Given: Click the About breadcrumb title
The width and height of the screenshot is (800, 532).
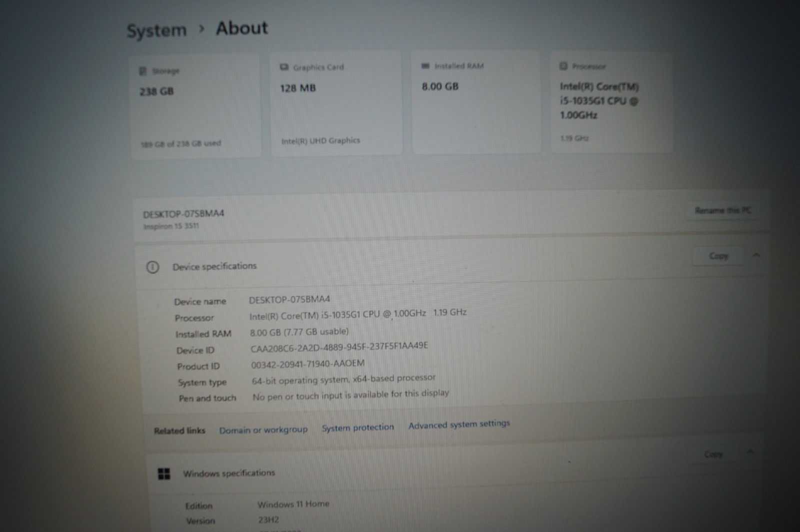Looking at the screenshot, I should [242, 28].
